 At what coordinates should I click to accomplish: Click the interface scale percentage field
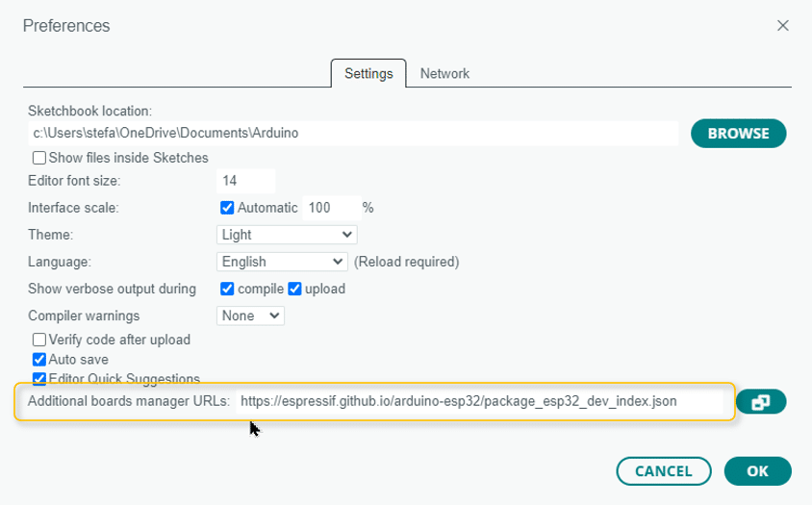click(x=331, y=208)
